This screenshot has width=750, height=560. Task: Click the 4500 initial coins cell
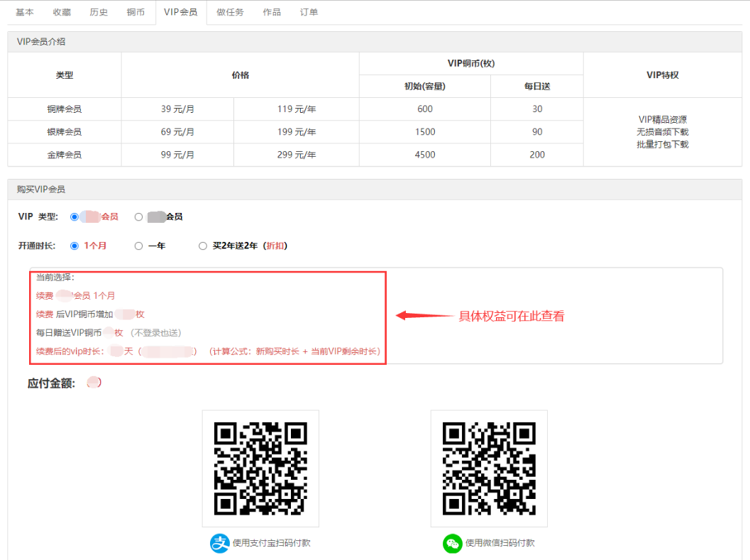click(425, 155)
